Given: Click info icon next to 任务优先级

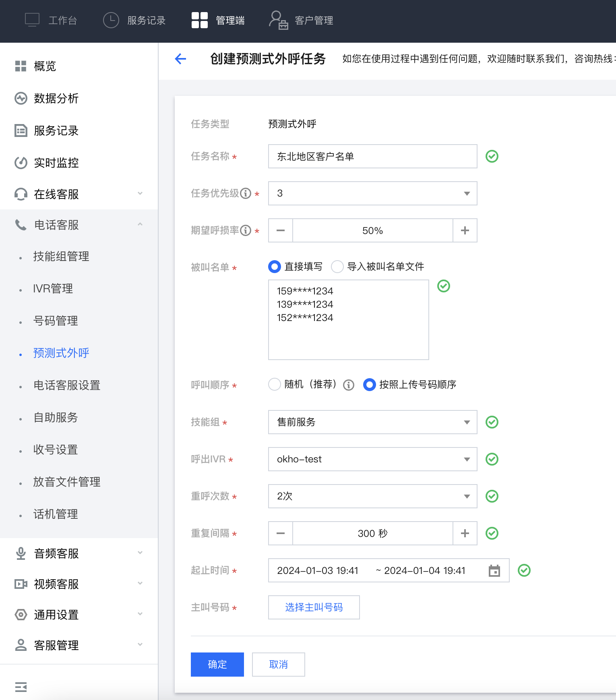Looking at the screenshot, I should point(246,194).
